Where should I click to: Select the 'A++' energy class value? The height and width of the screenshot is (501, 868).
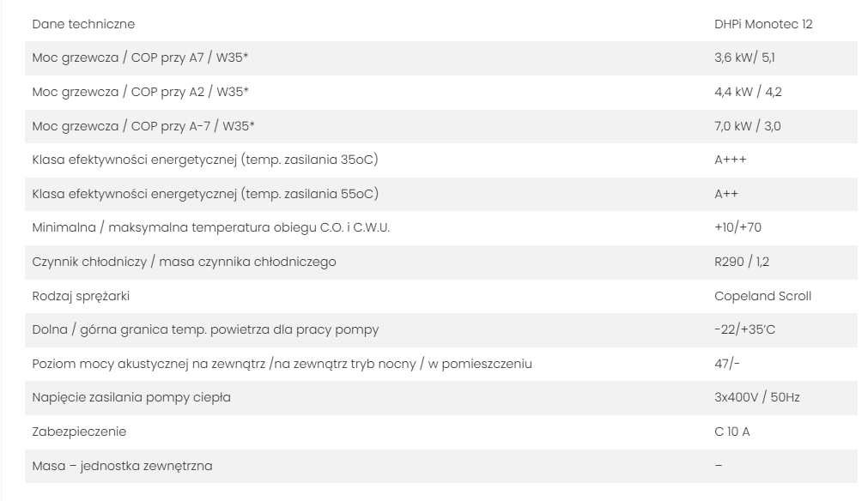coord(726,194)
